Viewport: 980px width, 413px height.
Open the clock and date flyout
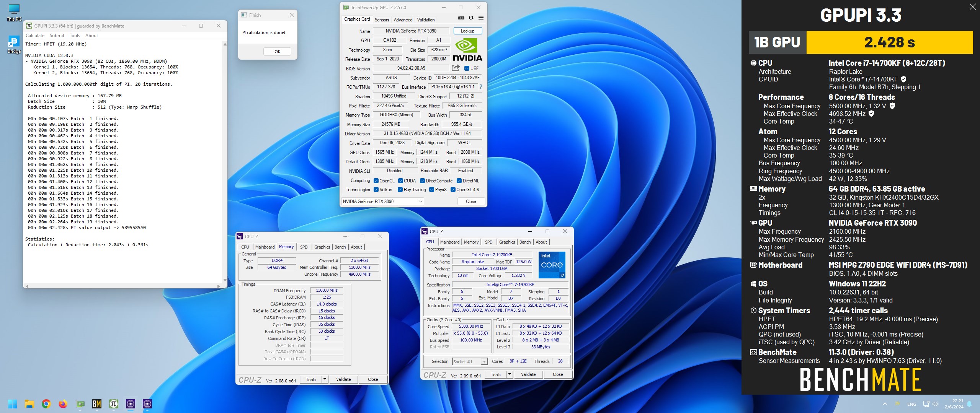tap(954, 404)
